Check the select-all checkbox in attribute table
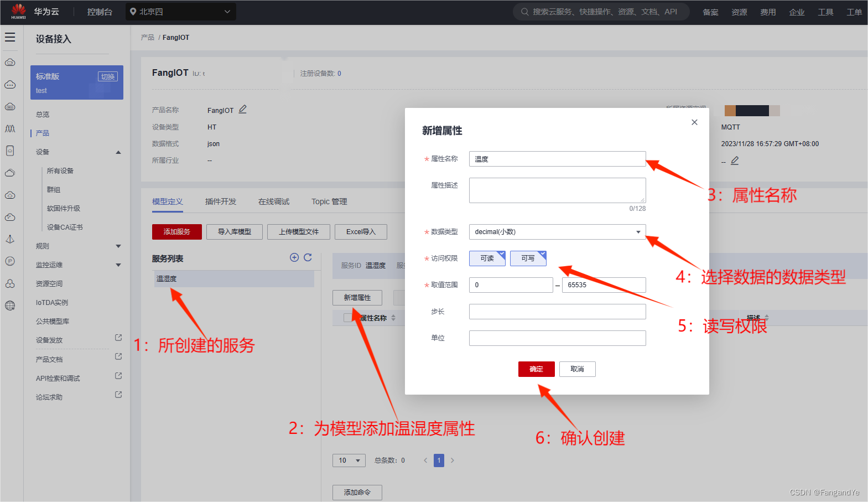Image resolution: width=868 pixels, height=502 pixels. tap(347, 318)
